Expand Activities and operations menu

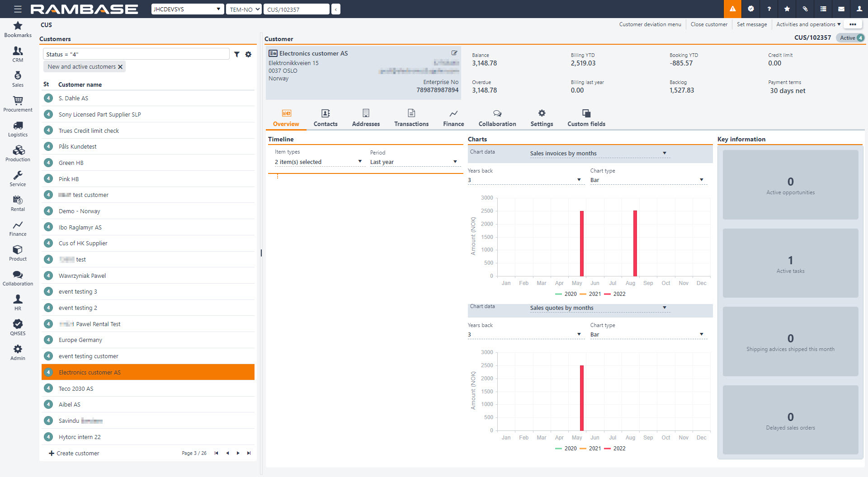808,24
